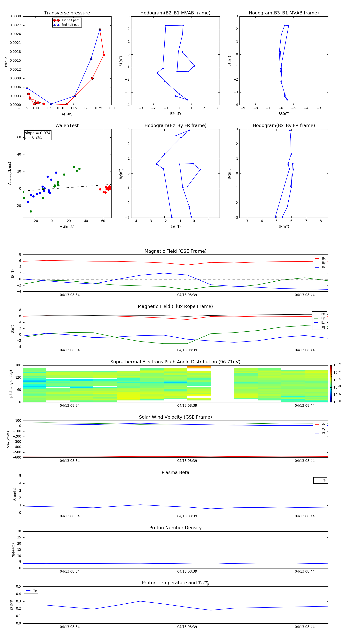
Task: Click the '1st half path' legend entry
Action: pyautogui.click(x=66, y=20)
